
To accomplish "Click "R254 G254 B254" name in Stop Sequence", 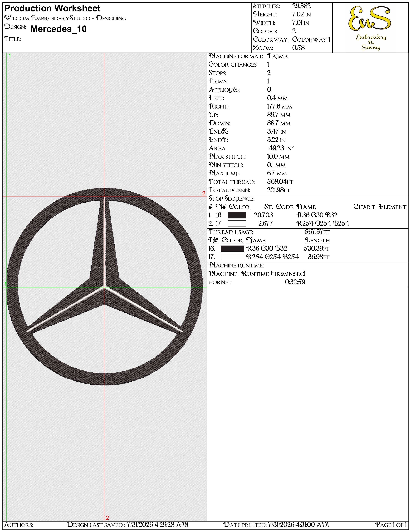I will pyautogui.click(x=323, y=223).
